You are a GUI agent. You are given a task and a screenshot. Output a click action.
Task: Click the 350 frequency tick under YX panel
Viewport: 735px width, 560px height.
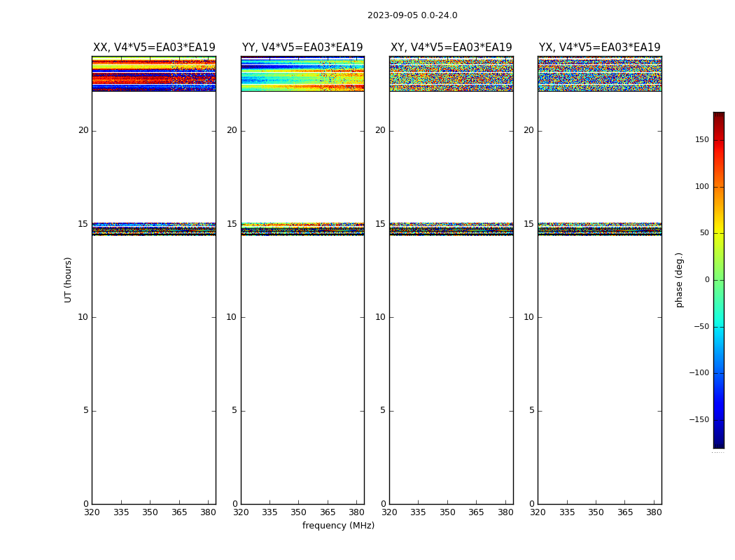596,512
